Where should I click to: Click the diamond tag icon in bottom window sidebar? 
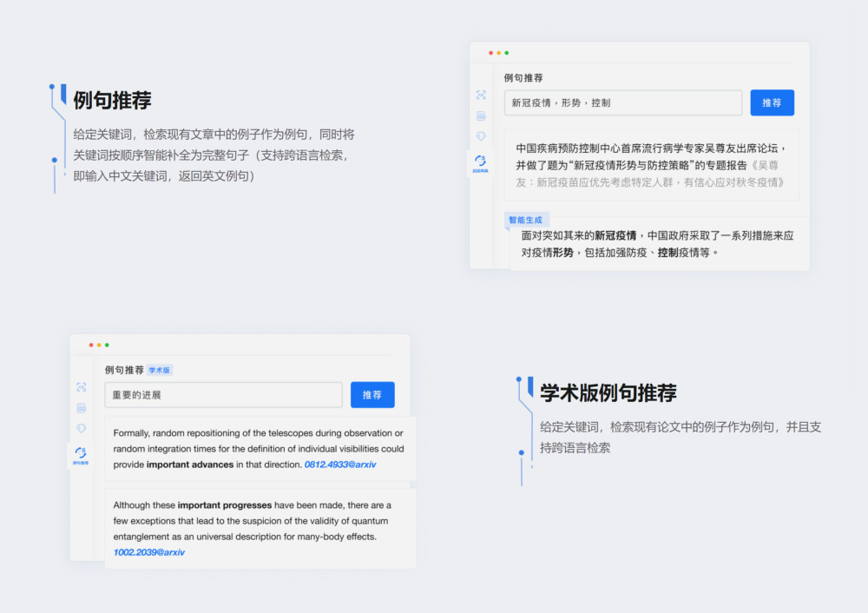pos(82,428)
